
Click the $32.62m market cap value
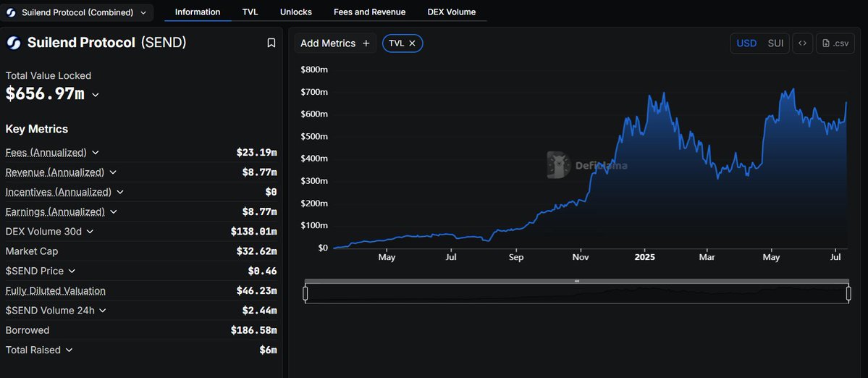point(256,251)
